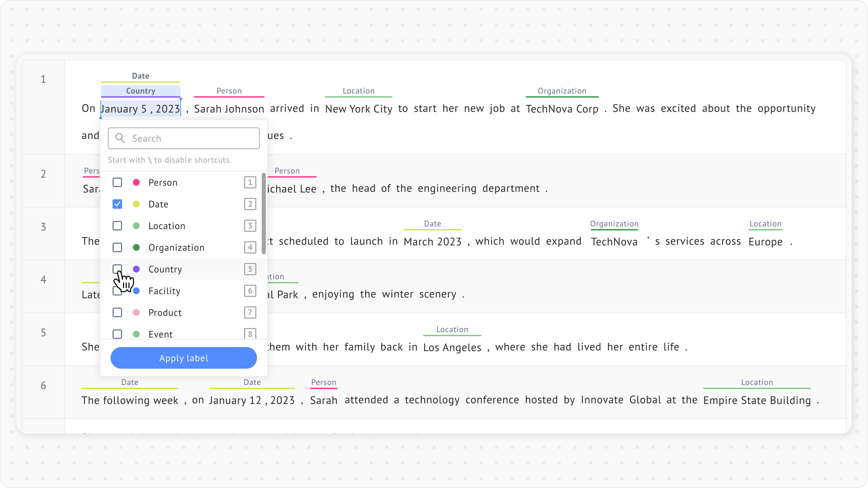This screenshot has width=868, height=488.
Task: Choose the Event label option
Action: click(161, 334)
